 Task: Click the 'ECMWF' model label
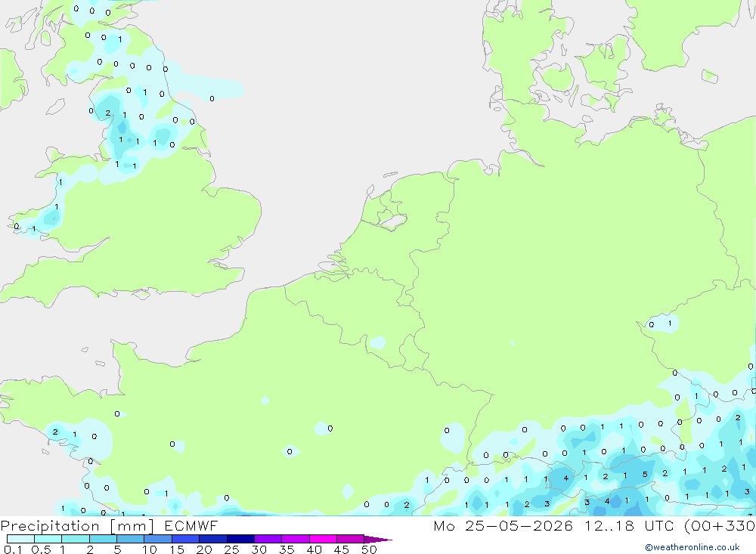pyautogui.click(x=191, y=525)
